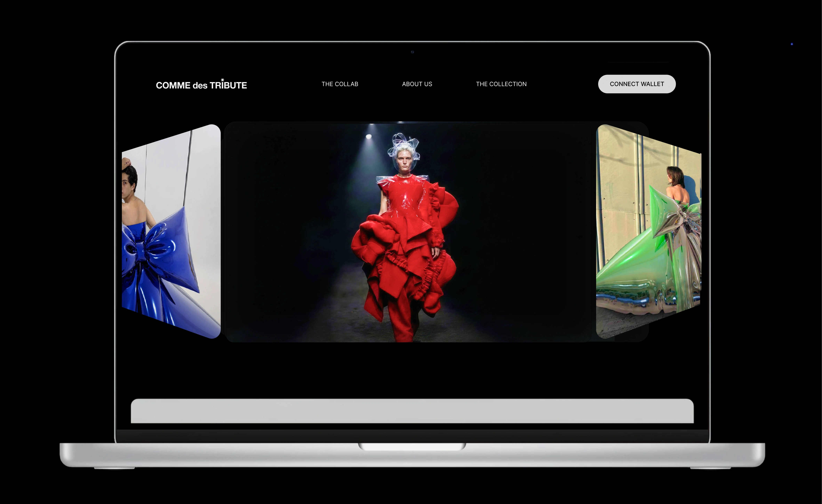Click the laptop webcam dot
Screen dimensions: 822x504
pyautogui.click(x=412, y=52)
